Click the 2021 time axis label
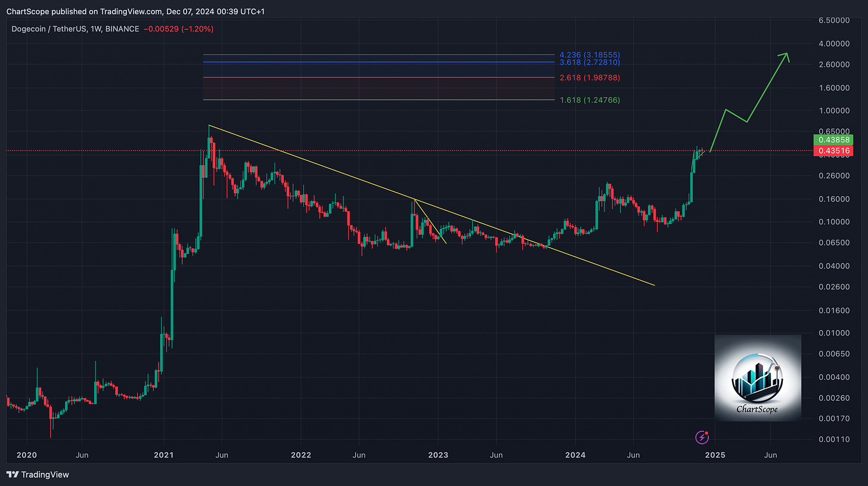 tap(163, 455)
